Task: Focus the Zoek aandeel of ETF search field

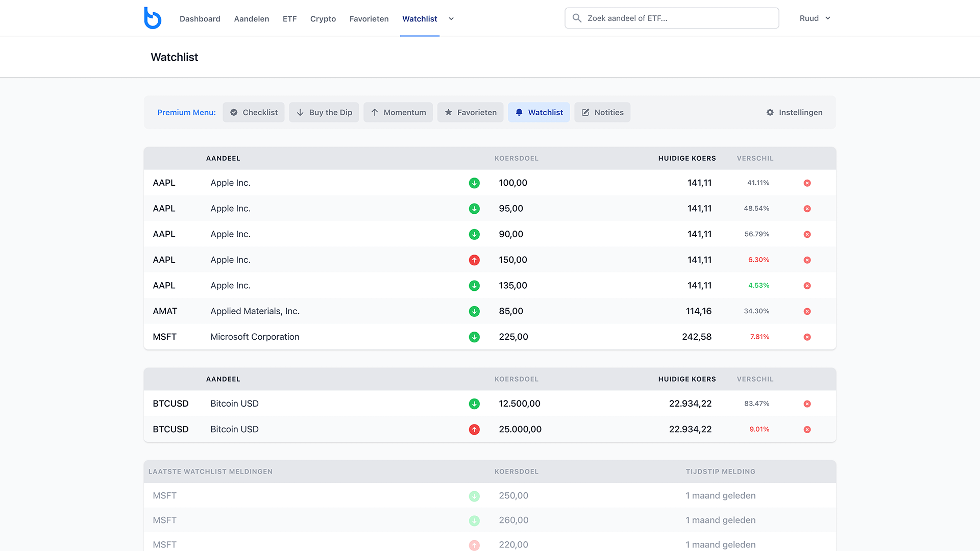Action: [672, 18]
